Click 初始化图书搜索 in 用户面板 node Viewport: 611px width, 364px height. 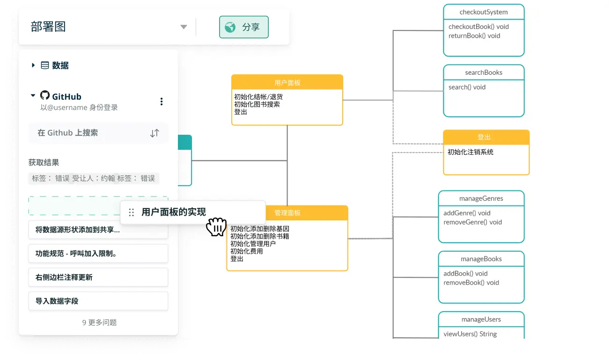pos(257,104)
